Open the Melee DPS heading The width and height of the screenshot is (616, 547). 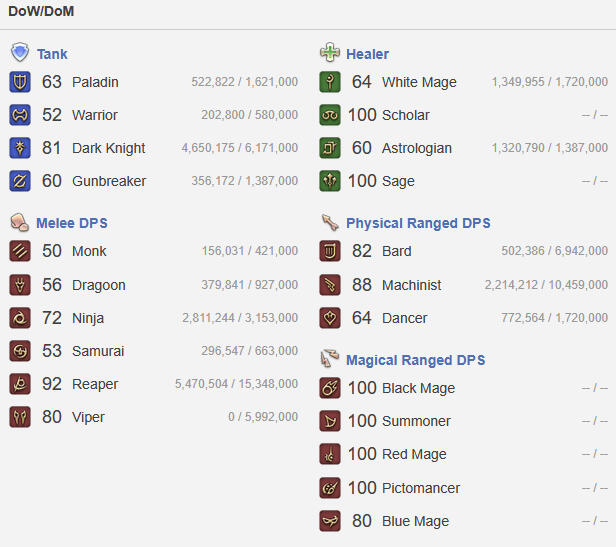tap(72, 223)
